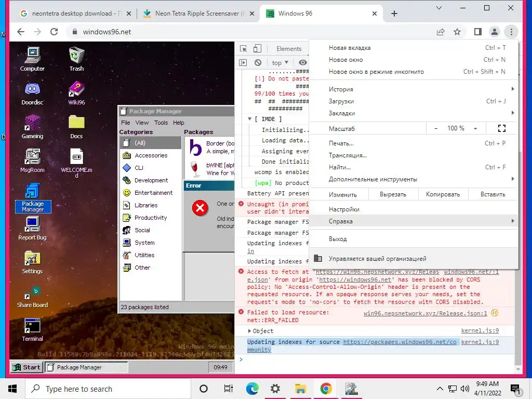The height and width of the screenshot is (399, 532).
Task: Open the Tools menu in Package Manager
Action: [161, 123]
